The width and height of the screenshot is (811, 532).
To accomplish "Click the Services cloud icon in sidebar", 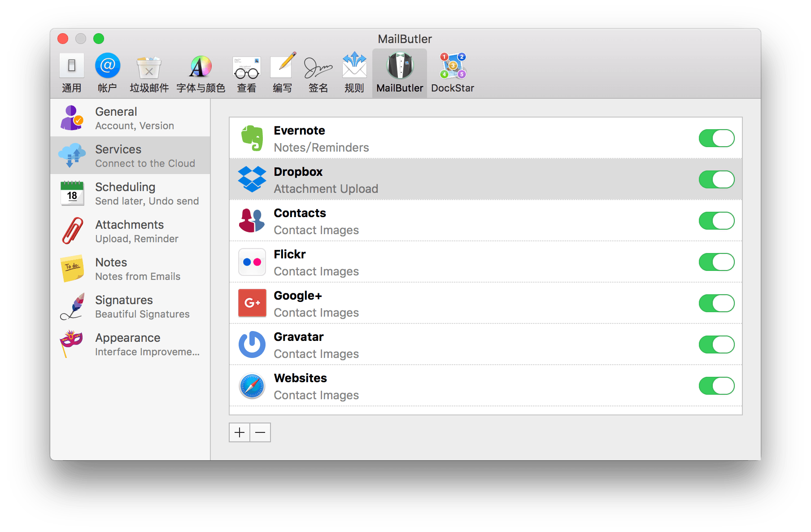I will point(72,155).
